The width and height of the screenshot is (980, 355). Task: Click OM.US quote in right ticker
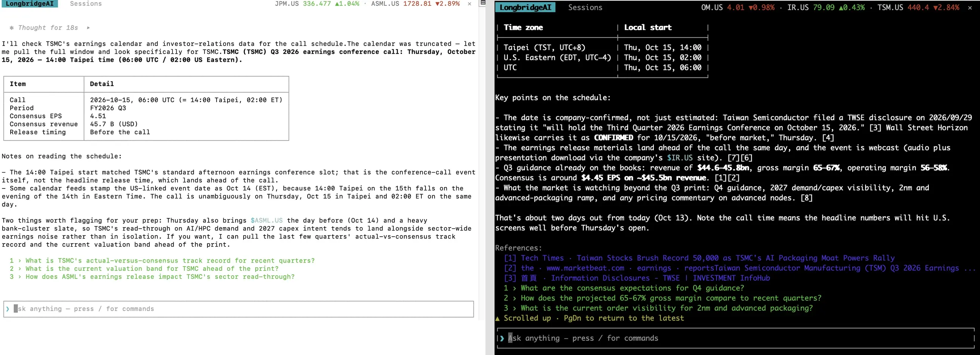[738, 8]
